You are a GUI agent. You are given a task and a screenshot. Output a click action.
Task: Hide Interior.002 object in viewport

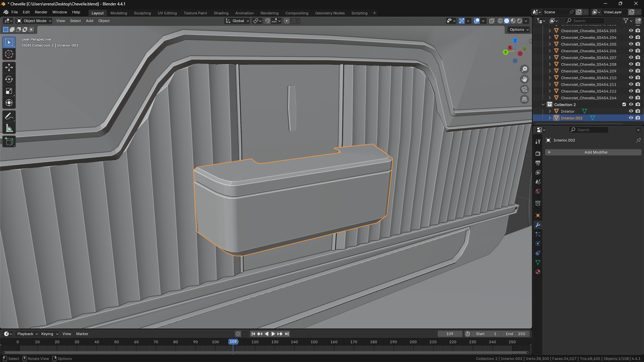631,118
